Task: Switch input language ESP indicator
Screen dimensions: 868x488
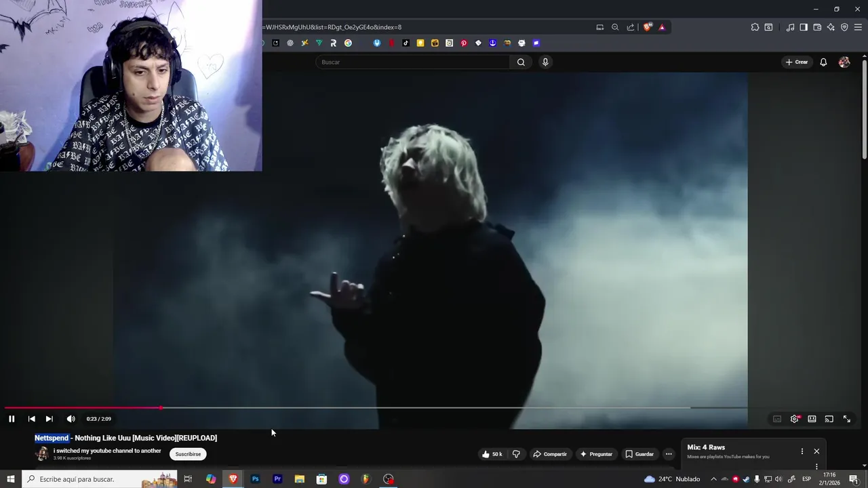Action: click(x=807, y=479)
